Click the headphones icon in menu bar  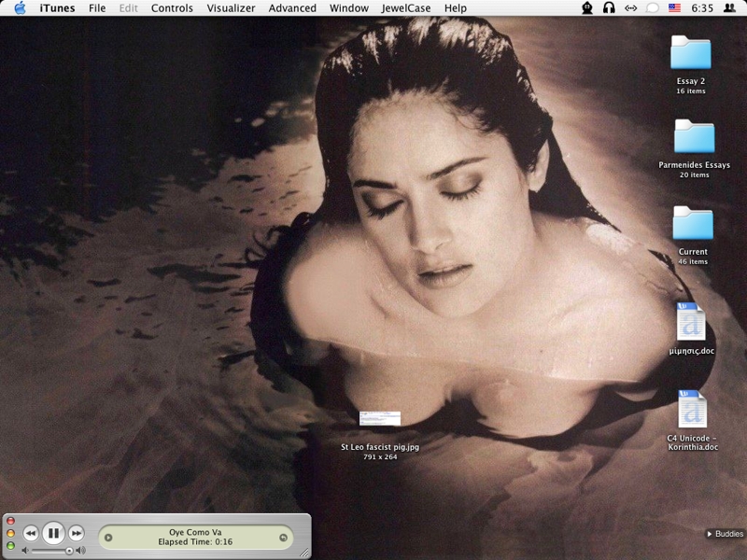point(609,8)
